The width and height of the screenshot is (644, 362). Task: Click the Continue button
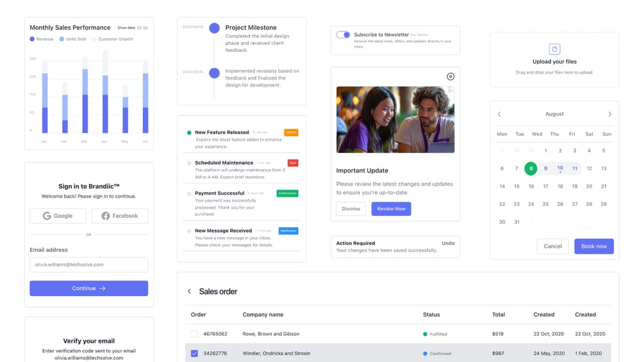(88, 288)
